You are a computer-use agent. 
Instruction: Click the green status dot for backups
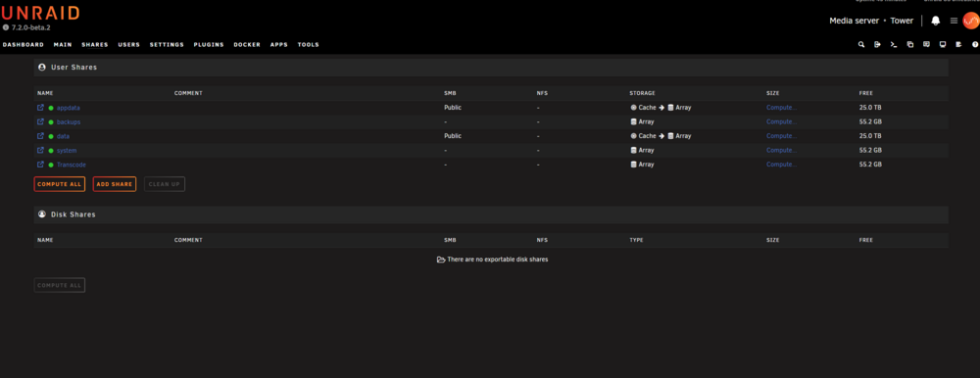pos(51,122)
